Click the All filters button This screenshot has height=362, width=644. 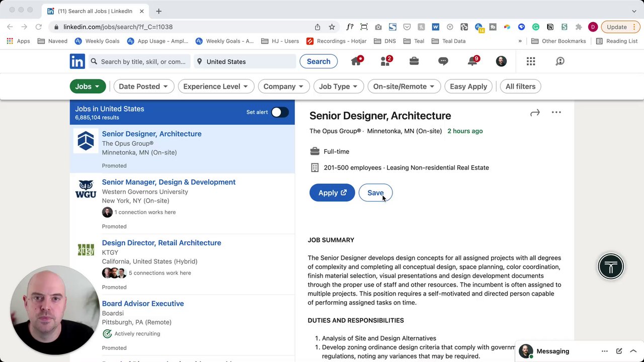click(520, 86)
